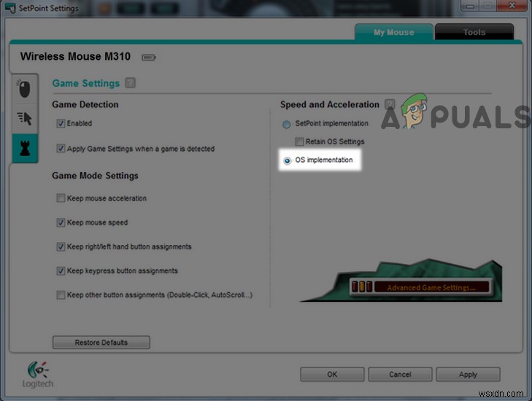Minimize the SetPoint Settings window
Screen dimensions: 532x401
[470, 5]
